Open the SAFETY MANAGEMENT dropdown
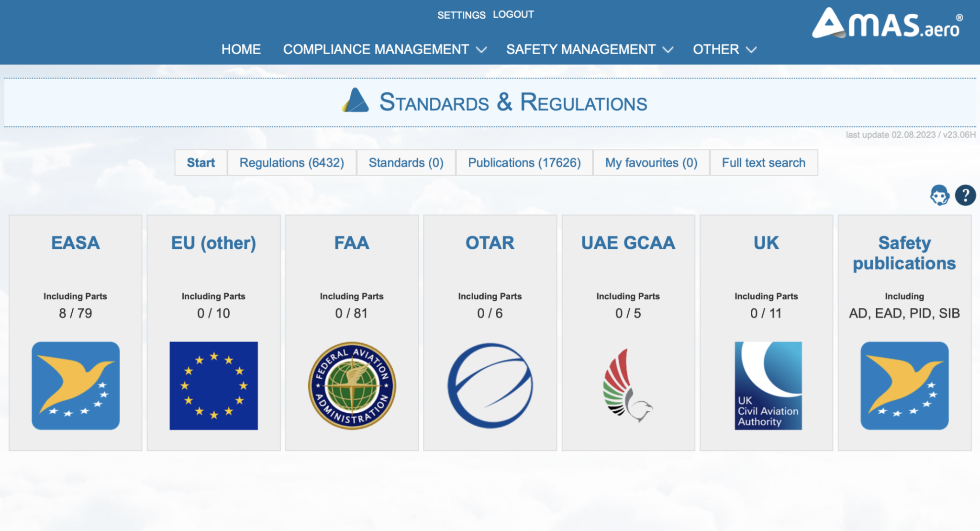The width and height of the screenshot is (980, 531). [x=581, y=49]
